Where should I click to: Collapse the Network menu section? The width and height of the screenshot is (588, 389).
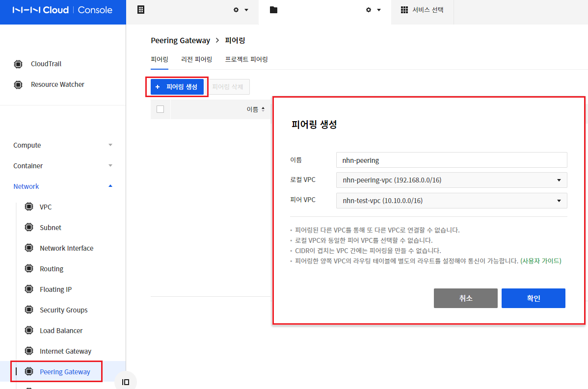[x=63, y=186]
